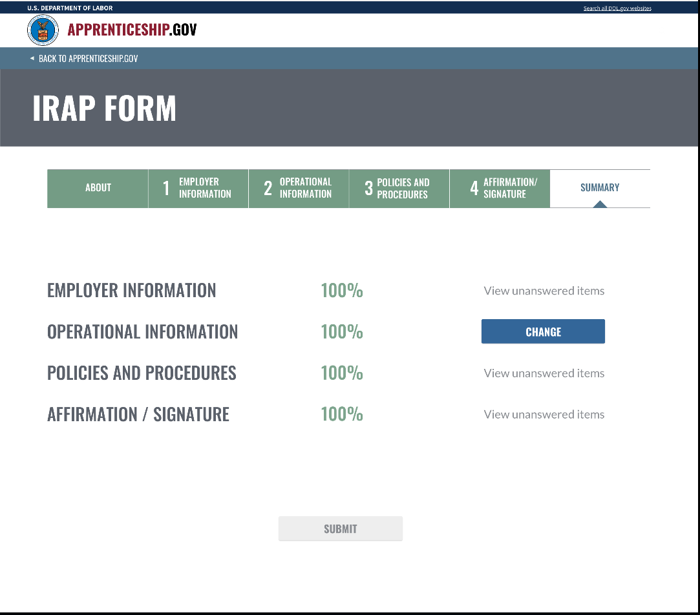Click the OPERATIONAL INFORMATION summary heading
Image resolution: width=700 pixels, height=615 pixels.
point(142,331)
